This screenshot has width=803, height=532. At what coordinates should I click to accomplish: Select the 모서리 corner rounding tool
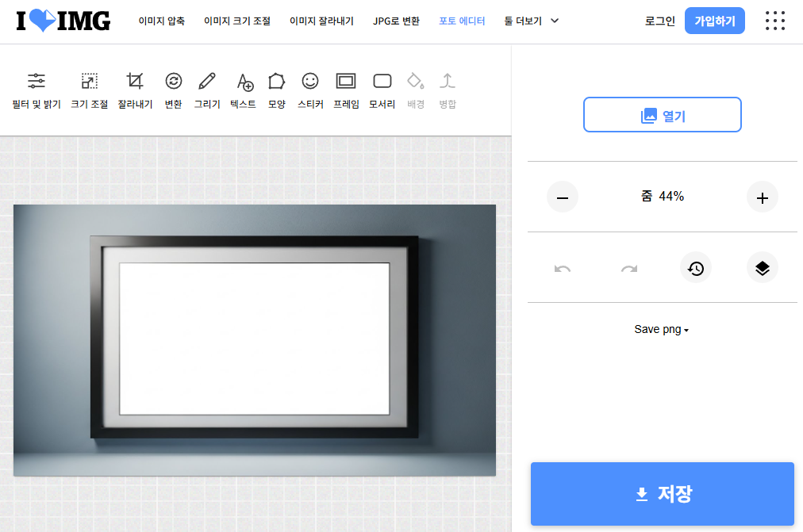tap(381, 87)
